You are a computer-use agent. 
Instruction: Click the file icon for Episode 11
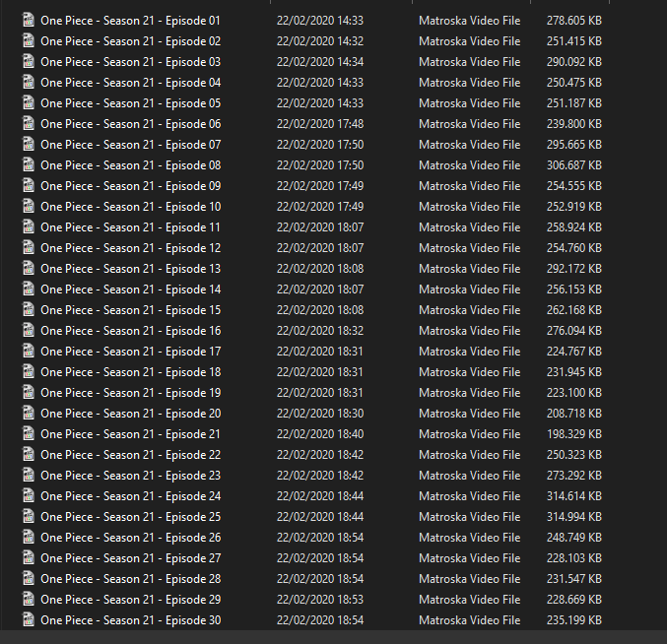click(x=29, y=227)
